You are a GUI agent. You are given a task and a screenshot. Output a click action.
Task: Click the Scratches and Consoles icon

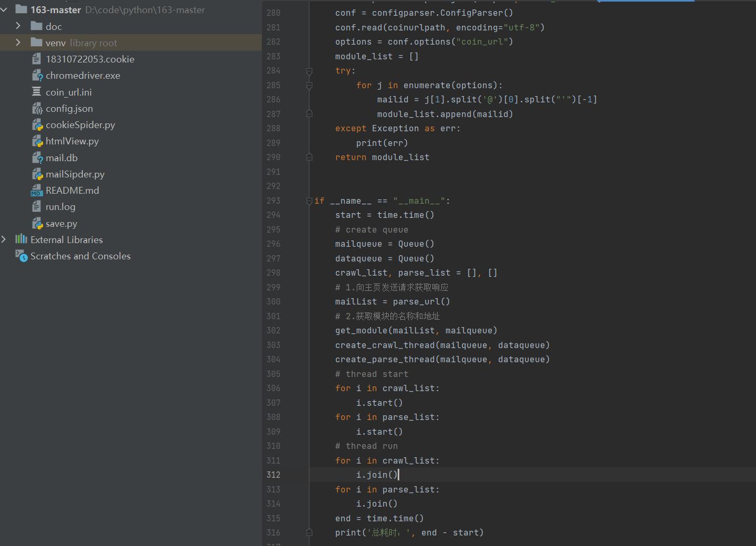click(x=22, y=256)
